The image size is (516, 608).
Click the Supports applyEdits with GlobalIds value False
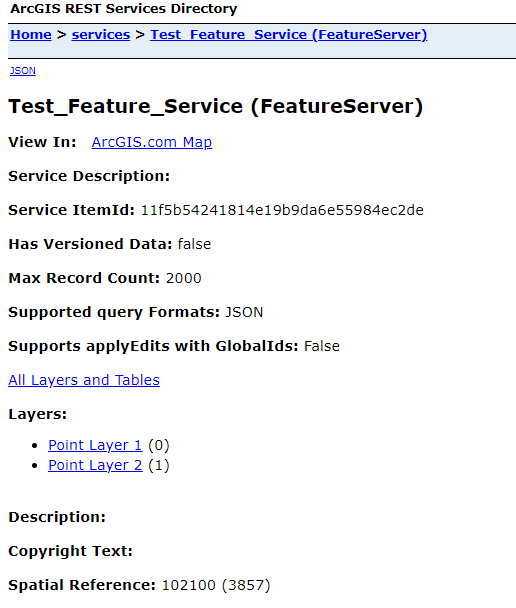(322, 346)
